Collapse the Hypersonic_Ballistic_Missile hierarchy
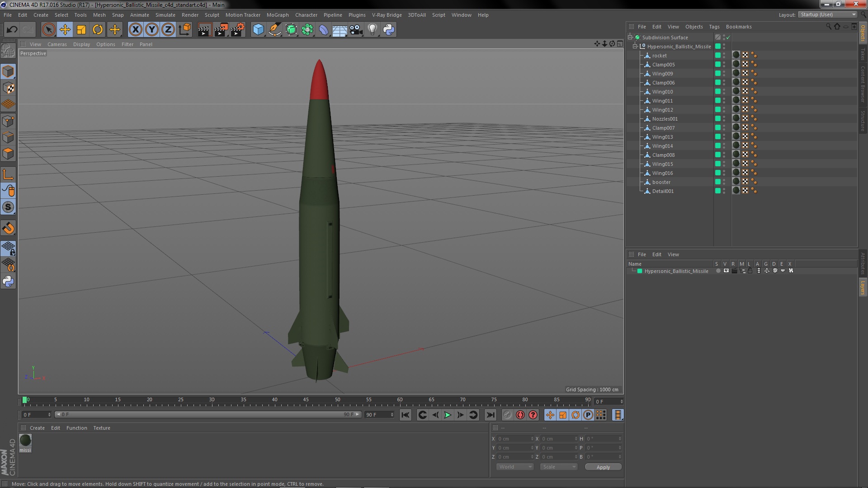868x488 pixels. [635, 47]
